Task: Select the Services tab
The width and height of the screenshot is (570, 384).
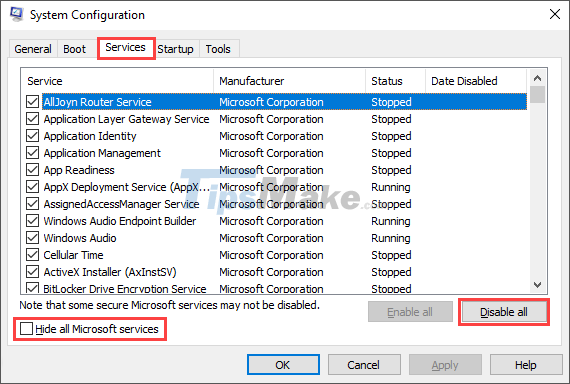Action: click(x=125, y=47)
